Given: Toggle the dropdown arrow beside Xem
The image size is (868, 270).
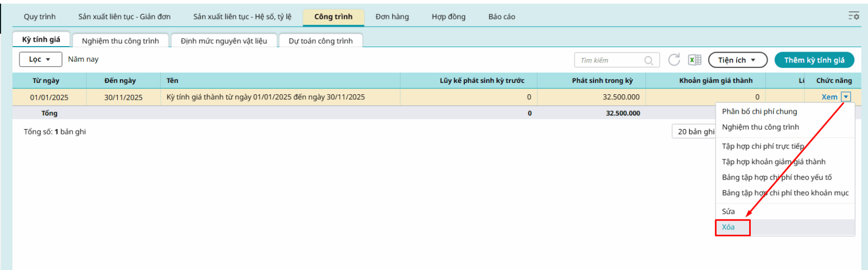Looking at the screenshot, I should point(846,97).
